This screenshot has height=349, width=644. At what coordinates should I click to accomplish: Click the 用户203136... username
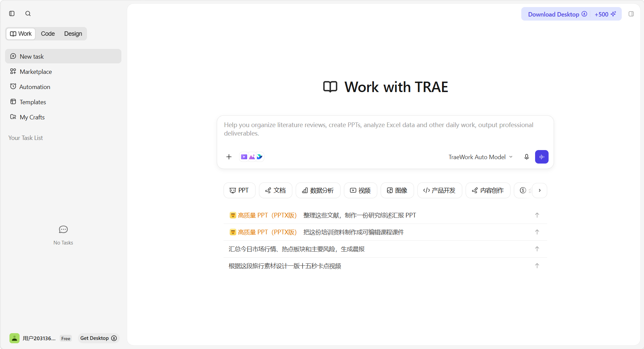tap(39, 338)
